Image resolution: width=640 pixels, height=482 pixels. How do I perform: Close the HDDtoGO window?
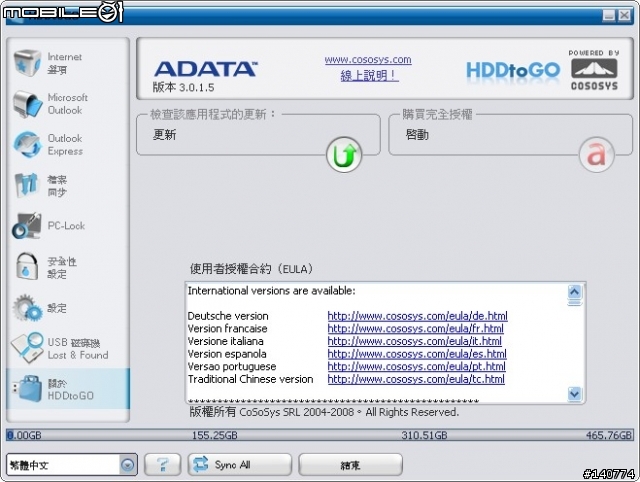point(624,15)
